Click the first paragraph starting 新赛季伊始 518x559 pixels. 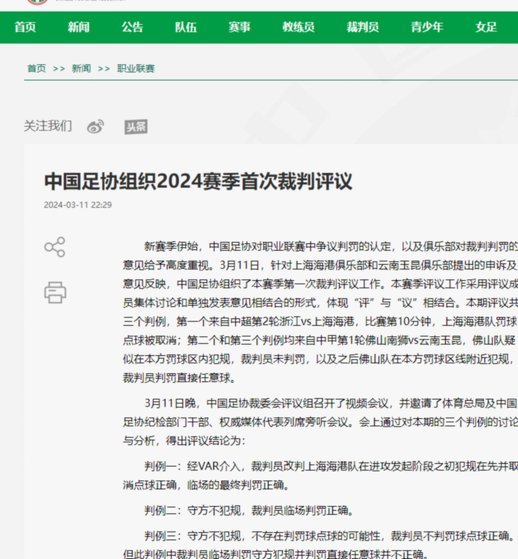point(320,312)
